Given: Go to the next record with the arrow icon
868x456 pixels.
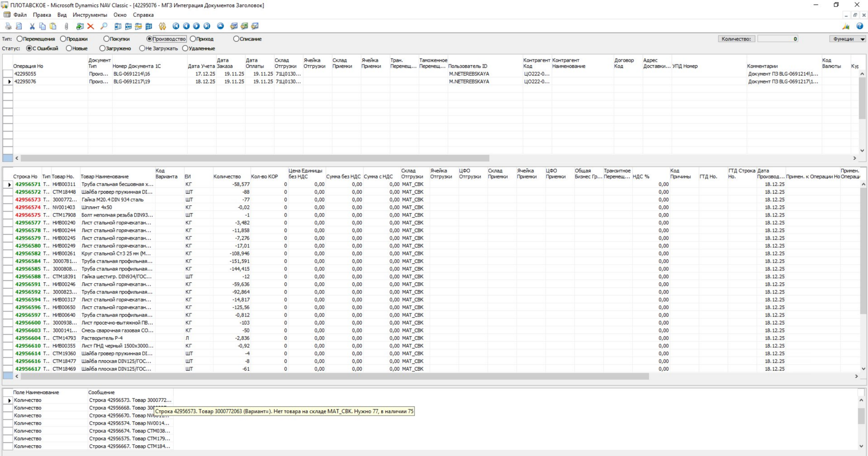Looking at the screenshot, I should point(196,26).
